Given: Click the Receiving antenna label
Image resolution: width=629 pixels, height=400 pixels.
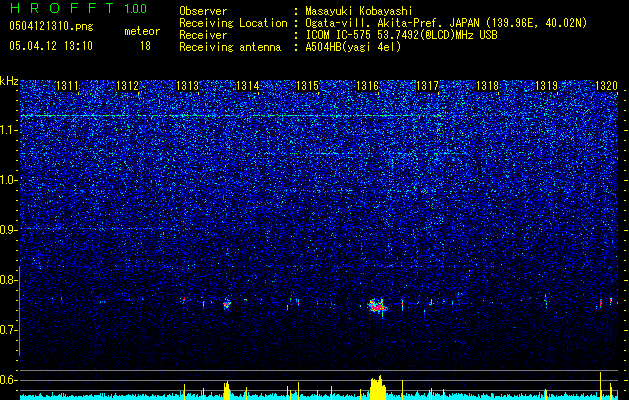Looking at the screenshot, I should (x=230, y=47).
